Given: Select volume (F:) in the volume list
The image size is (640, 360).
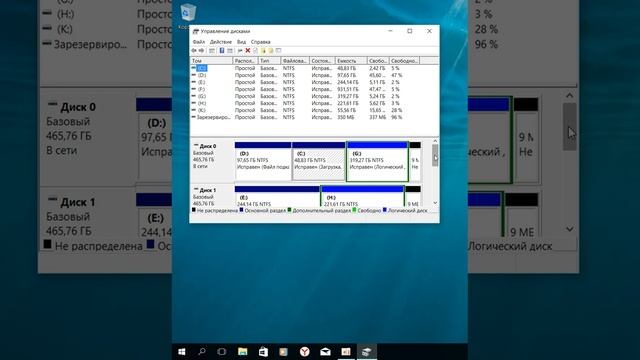Looking at the screenshot, I should pos(202,89).
